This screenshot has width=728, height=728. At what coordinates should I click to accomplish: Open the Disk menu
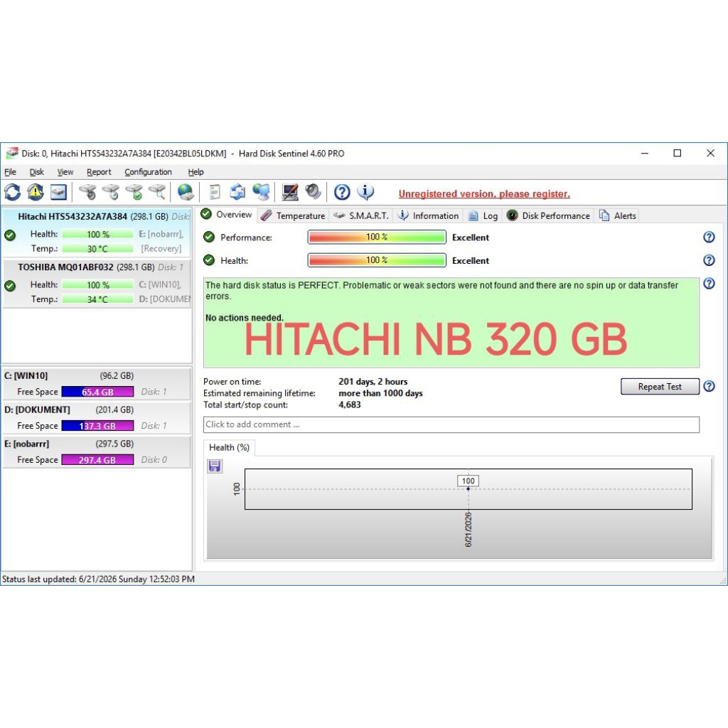point(37,172)
